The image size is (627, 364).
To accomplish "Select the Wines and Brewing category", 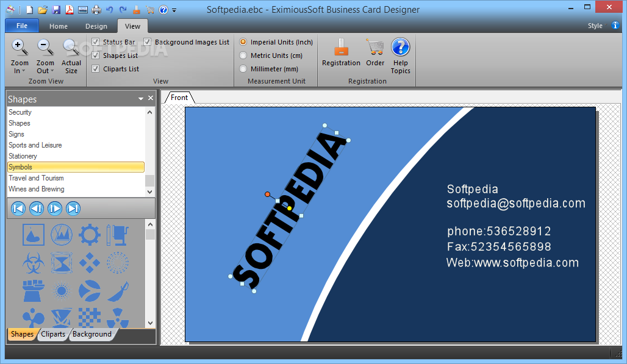I will 76,189.
